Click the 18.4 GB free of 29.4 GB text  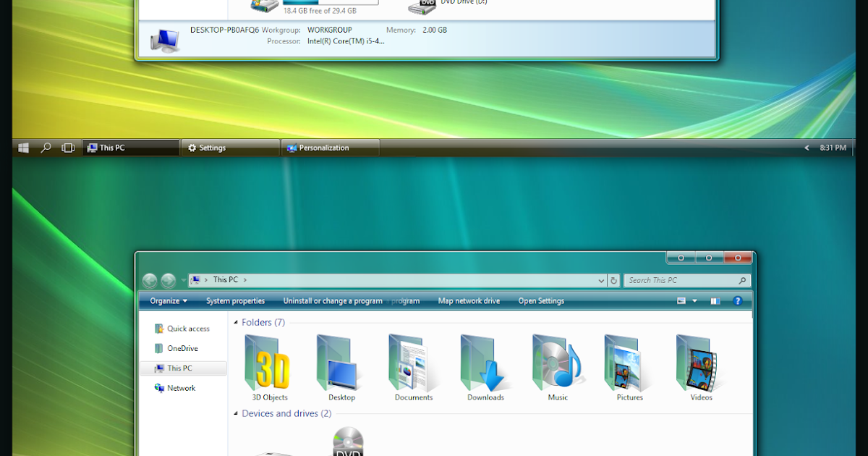pyautogui.click(x=320, y=11)
